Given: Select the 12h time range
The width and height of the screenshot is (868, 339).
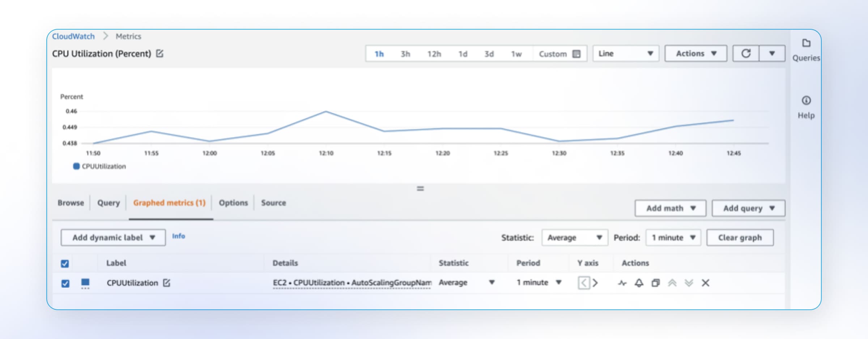Looking at the screenshot, I should [x=434, y=54].
